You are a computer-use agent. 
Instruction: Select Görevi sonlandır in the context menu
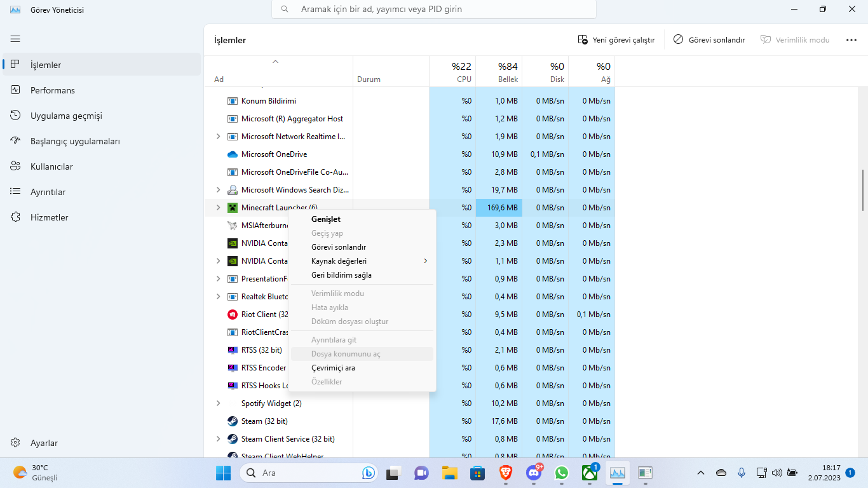point(362,247)
